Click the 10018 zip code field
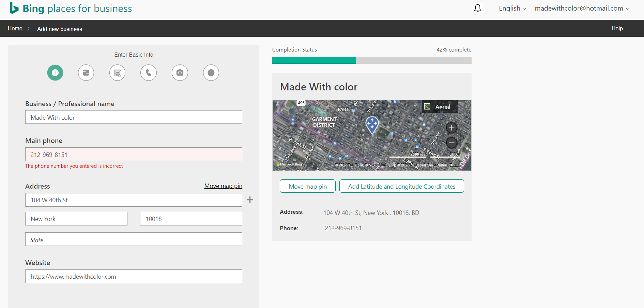644x308 pixels. tap(191, 219)
